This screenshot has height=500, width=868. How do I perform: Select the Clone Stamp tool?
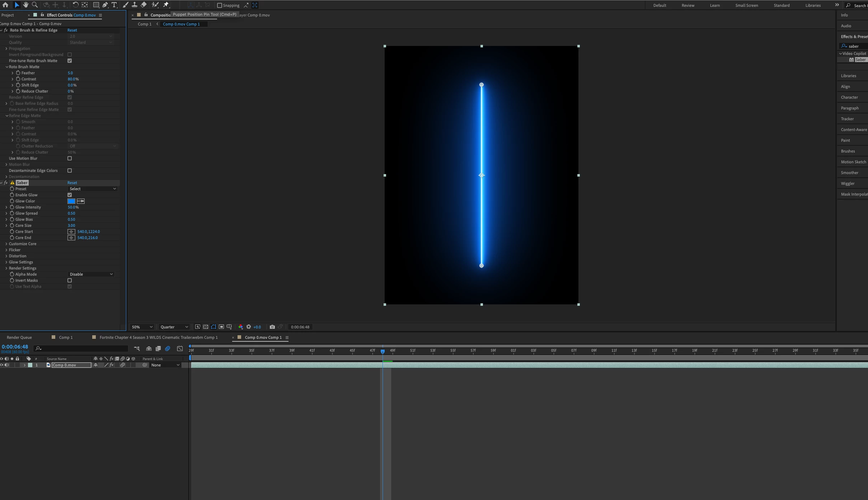(x=134, y=5)
